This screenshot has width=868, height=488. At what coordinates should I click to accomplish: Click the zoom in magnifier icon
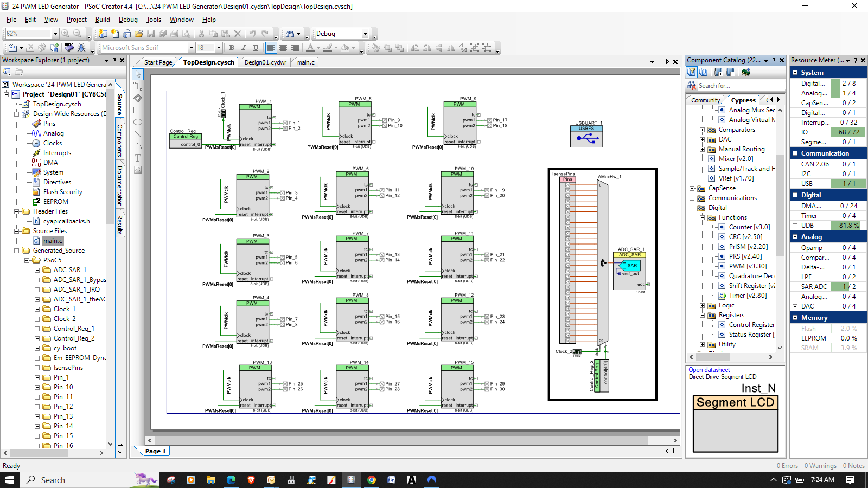[66, 34]
